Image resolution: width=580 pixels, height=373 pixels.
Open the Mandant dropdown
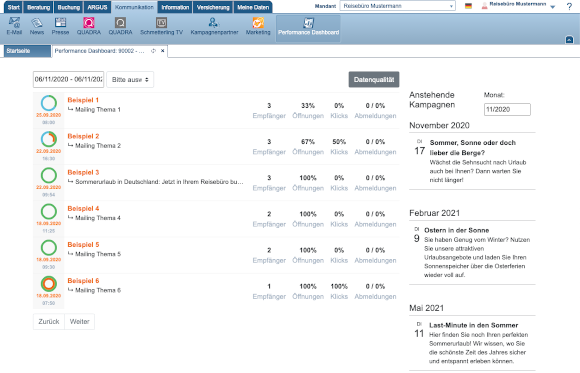click(x=398, y=6)
